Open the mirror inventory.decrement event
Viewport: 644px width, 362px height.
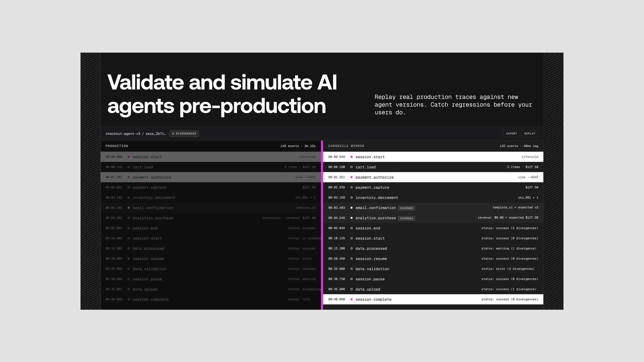[433, 198]
